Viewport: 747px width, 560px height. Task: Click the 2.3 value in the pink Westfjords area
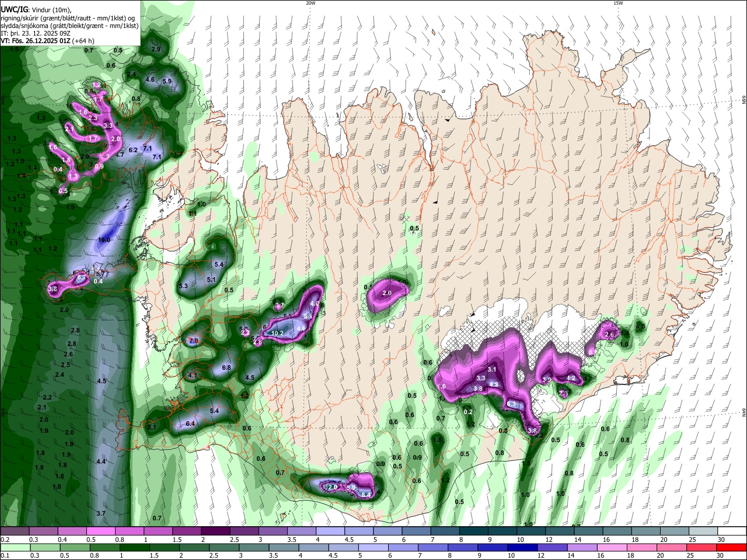click(93, 118)
